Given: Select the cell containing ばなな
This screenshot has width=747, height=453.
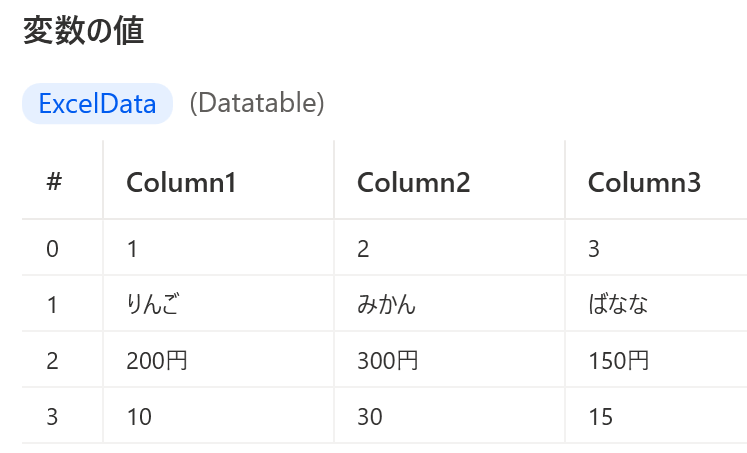Looking at the screenshot, I should (656, 303).
